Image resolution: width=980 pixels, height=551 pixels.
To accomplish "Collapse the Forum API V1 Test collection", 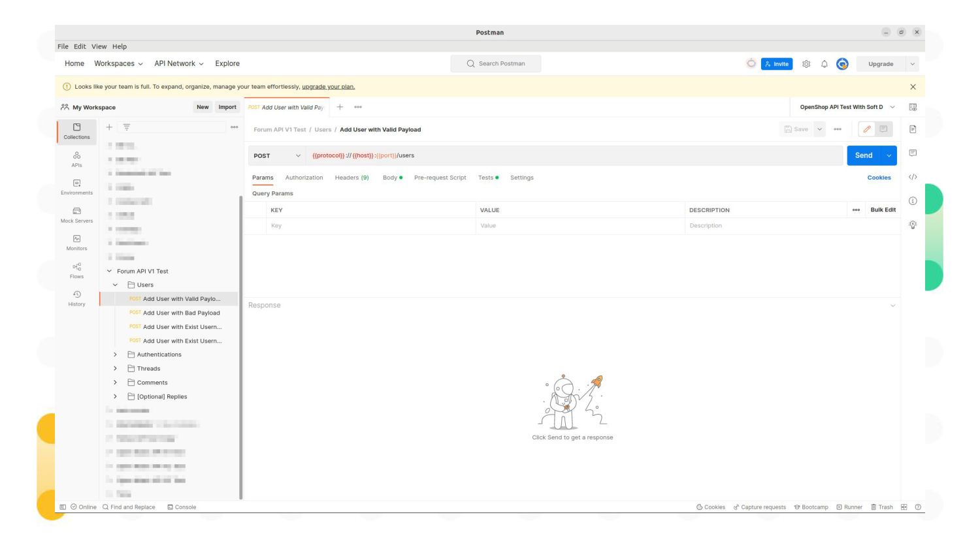I will pos(109,271).
